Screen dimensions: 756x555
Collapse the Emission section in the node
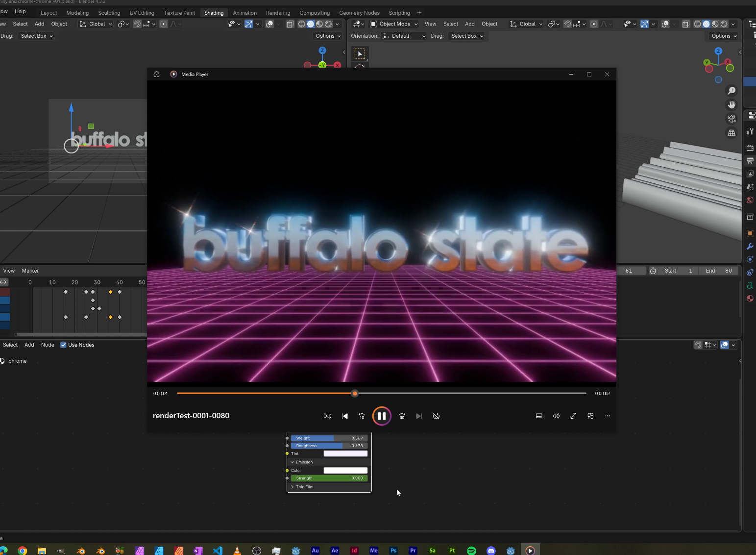pyautogui.click(x=293, y=461)
